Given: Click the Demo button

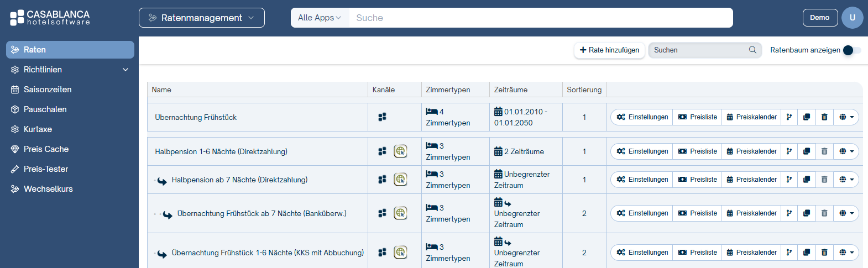Looking at the screenshot, I should coord(820,18).
